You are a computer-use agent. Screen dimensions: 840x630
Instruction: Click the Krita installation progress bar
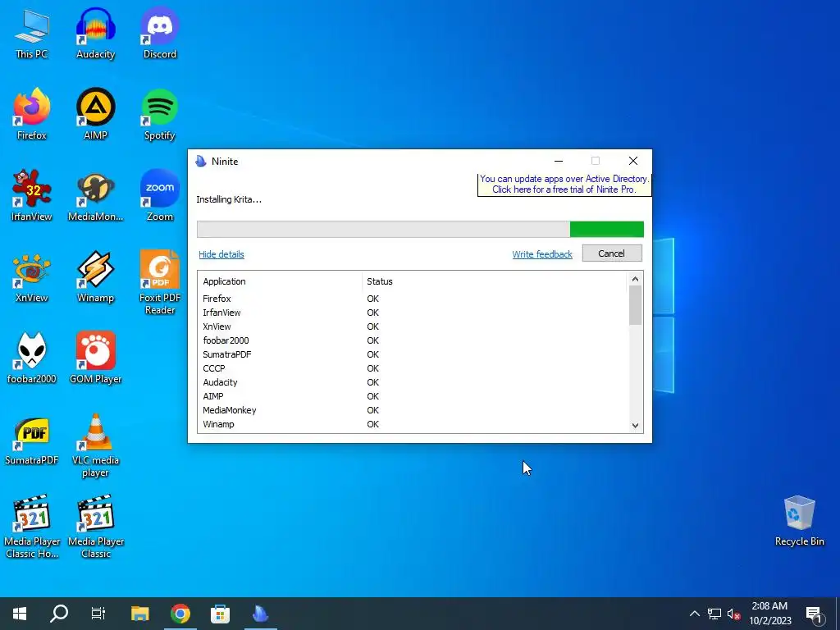click(420, 229)
